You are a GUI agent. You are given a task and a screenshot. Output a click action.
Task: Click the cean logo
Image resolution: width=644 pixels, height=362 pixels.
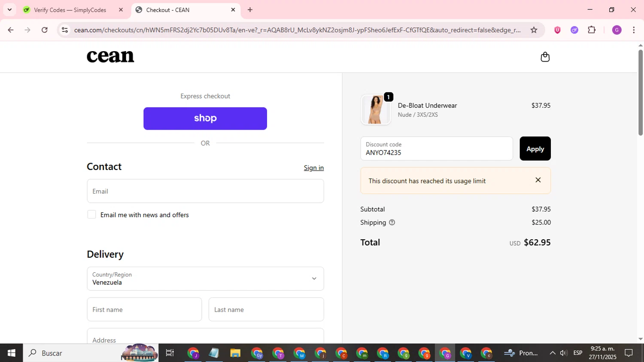[x=110, y=56]
